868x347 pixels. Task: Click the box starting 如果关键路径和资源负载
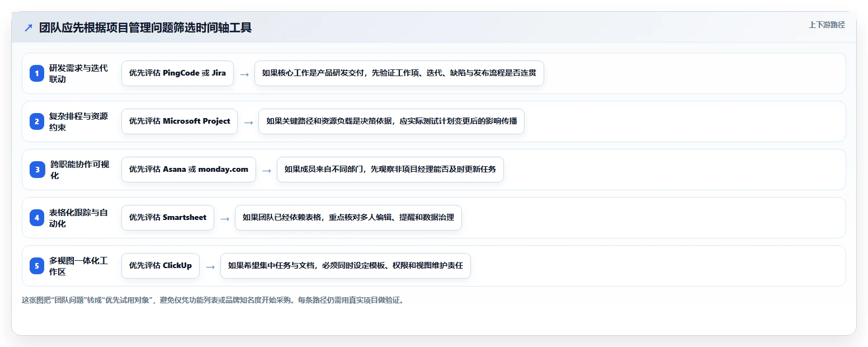[x=391, y=121]
